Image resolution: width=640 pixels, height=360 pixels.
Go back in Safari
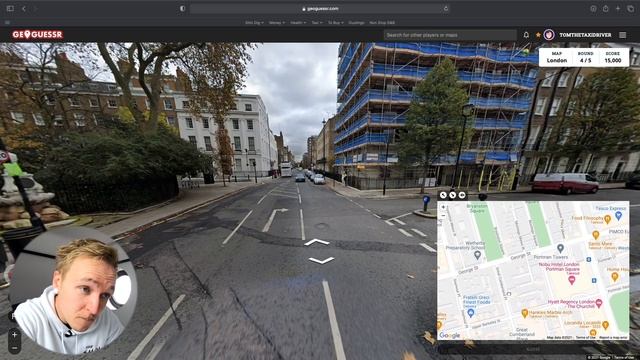24,9
